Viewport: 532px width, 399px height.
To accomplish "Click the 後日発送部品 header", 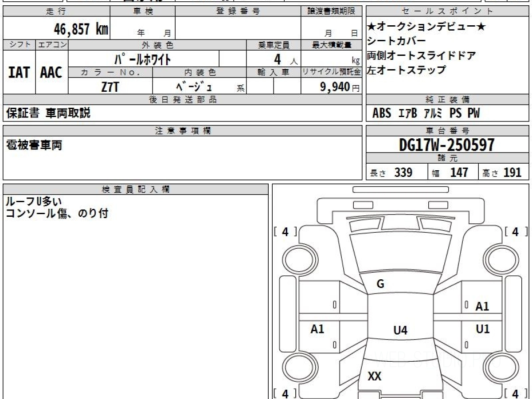I will pos(182,100).
